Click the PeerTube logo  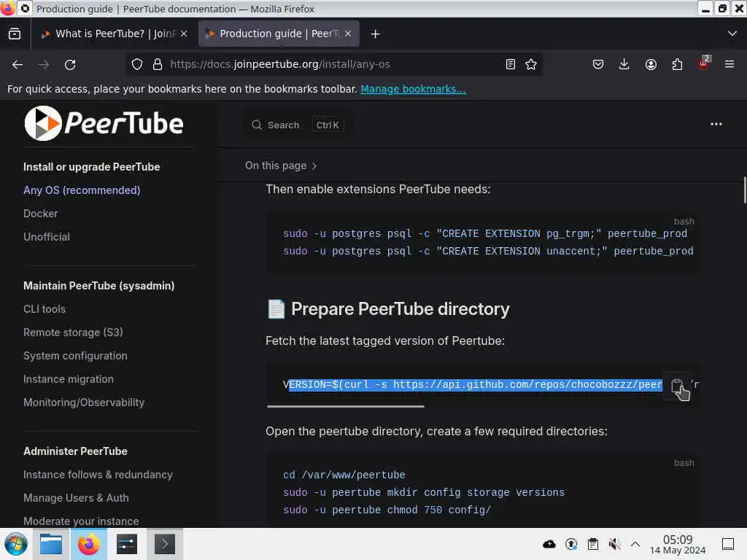104,123
